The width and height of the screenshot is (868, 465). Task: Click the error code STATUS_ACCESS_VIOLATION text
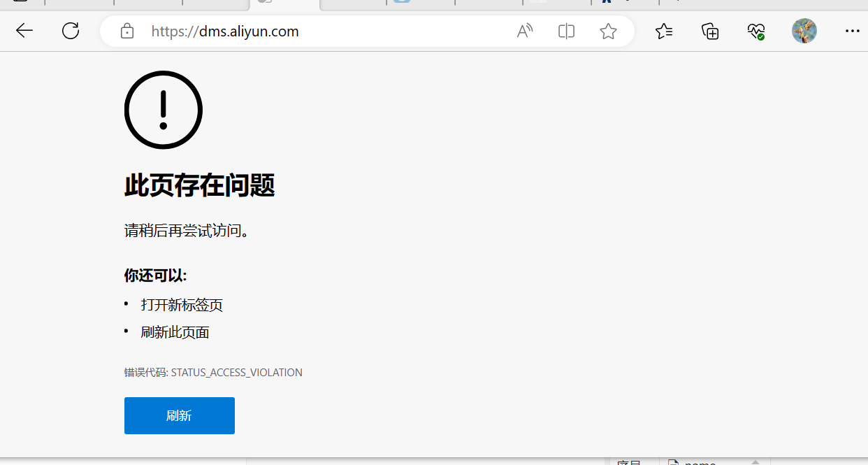coord(237,373)
